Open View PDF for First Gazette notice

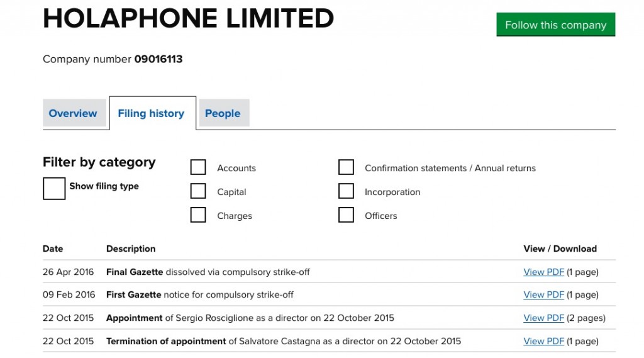[543, 294]
